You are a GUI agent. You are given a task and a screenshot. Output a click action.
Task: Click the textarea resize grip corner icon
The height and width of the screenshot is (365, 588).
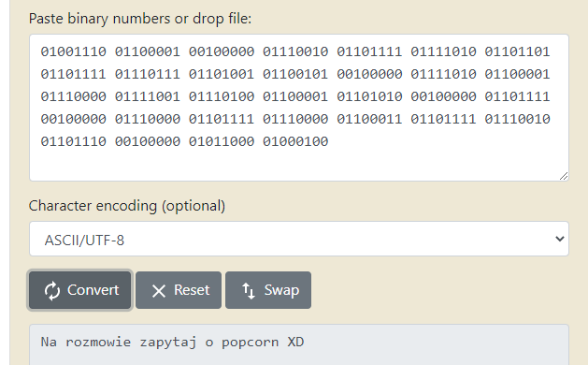[564, 176]
